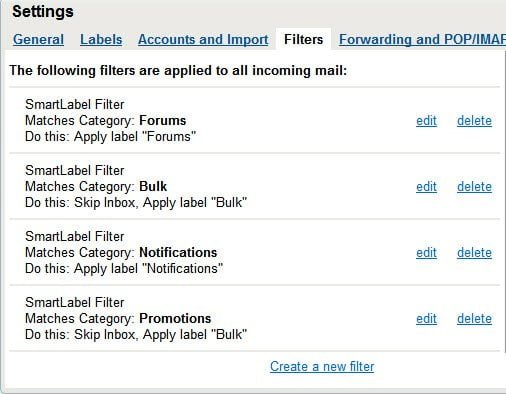506x394 pixels.
Task: Select the Bulk filter description text
Action: [136, 186]
